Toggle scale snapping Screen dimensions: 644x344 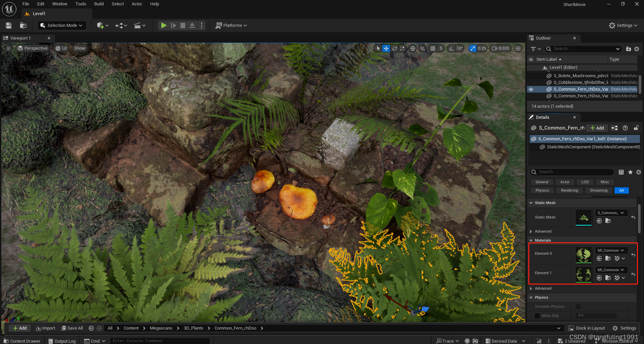pos(473,48)
